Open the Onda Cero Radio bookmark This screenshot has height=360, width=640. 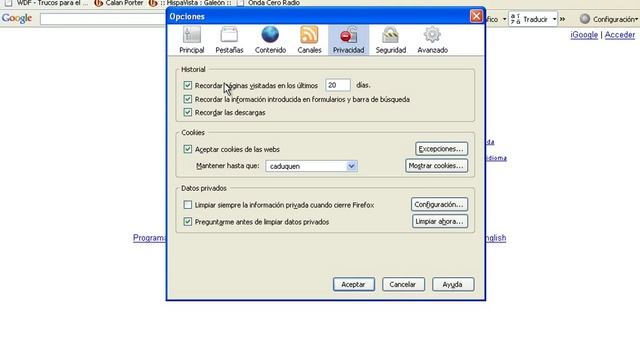point(269,3)
